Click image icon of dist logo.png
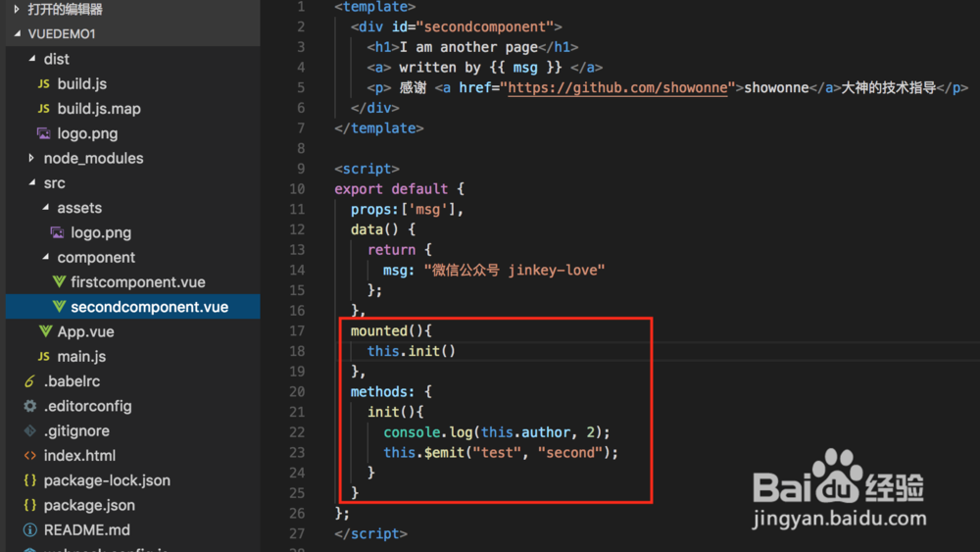This screenshot has height=552, width=980. point(44,133)
